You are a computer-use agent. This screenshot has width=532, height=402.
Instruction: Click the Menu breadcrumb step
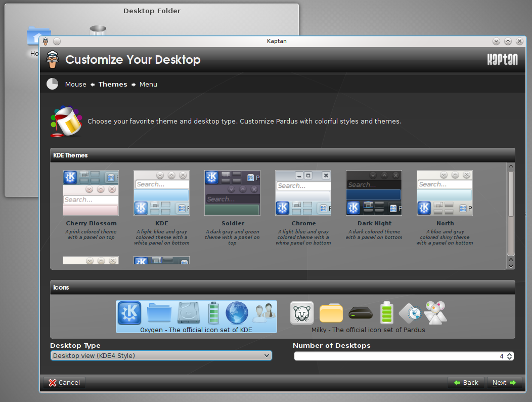tap(148, 84)
